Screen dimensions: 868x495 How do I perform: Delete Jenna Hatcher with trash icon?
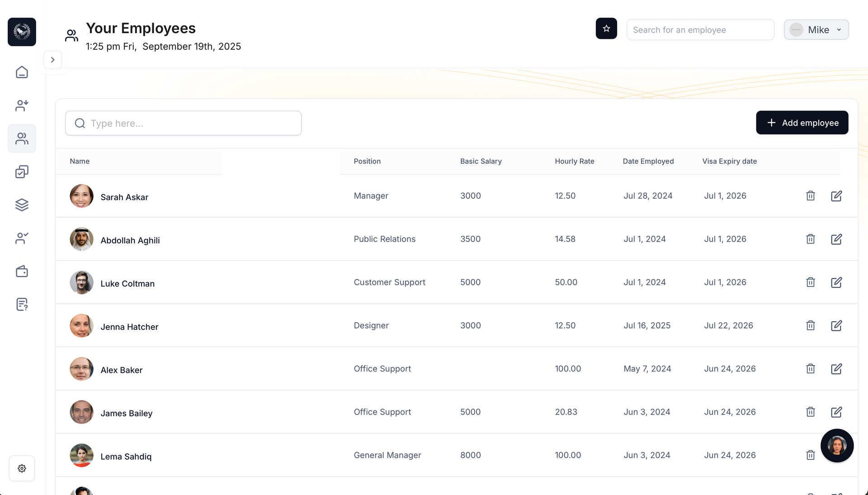point(810,325)
